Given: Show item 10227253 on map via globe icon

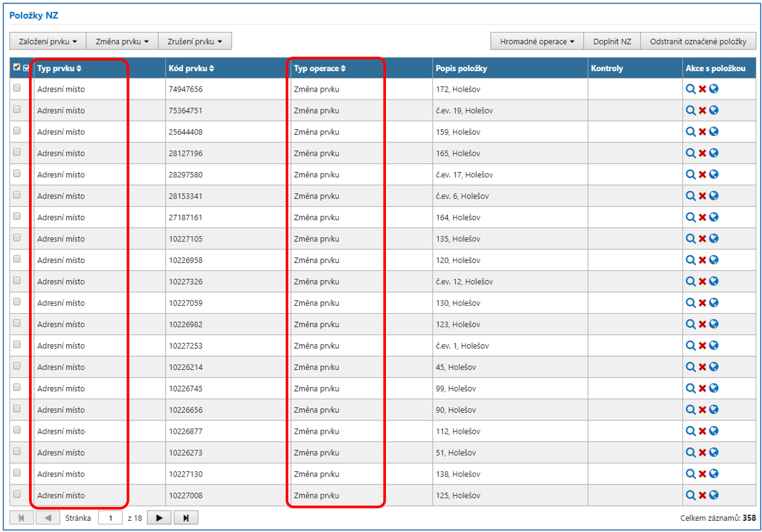Looking at the screenshot, I should click(x=714, y=346).
